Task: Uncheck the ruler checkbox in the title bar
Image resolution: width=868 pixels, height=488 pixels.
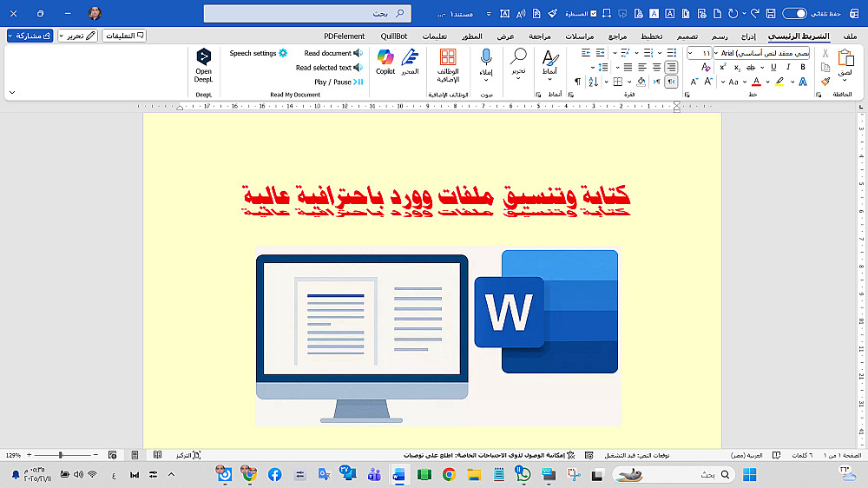Action: [x=594, y=13]
